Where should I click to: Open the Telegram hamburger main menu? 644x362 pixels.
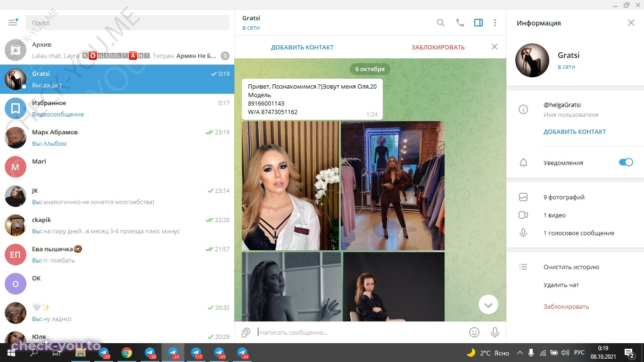pyautogui.click(x=13, y=23)
